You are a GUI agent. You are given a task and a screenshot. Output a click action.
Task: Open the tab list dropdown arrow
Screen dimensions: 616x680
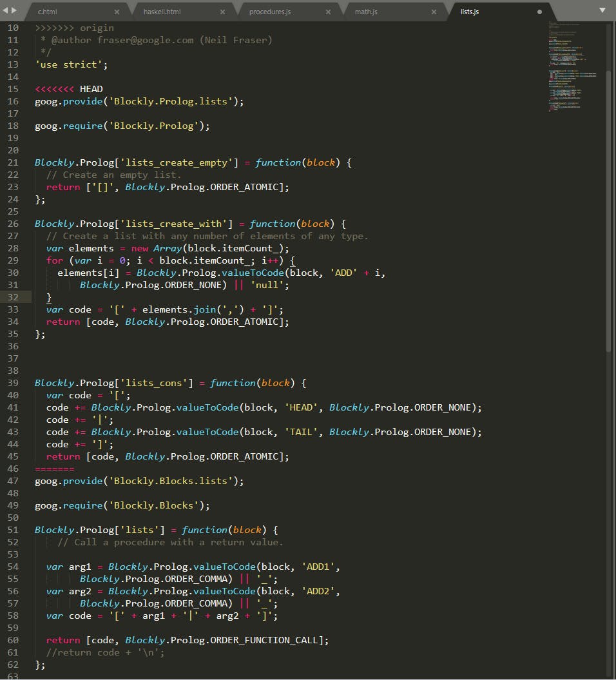tap(602, 10)
